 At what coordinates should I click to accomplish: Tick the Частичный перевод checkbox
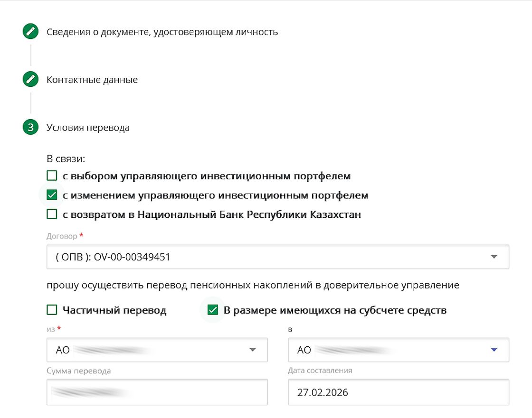coord(52,310)
